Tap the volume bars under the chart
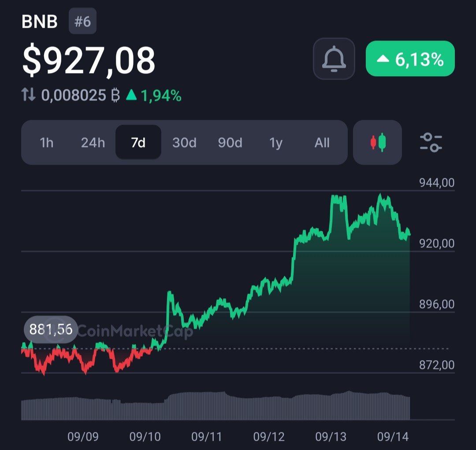The image size is (476, 450). 216,406
